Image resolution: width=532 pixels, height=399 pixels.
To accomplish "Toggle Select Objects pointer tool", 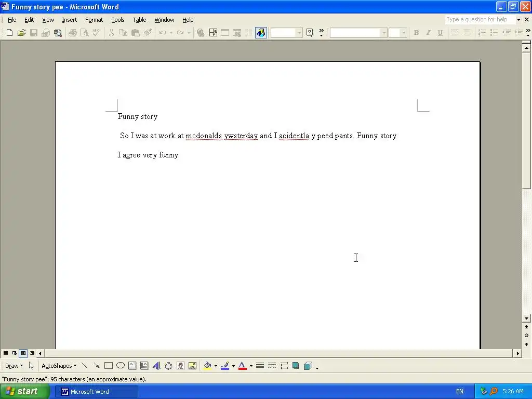I will (31, 365).
